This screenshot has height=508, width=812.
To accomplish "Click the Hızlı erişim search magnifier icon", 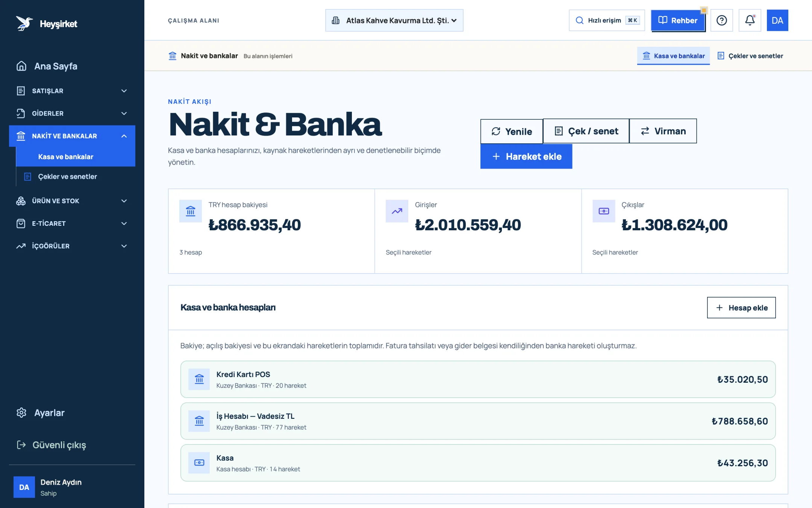I will [580, 20].
